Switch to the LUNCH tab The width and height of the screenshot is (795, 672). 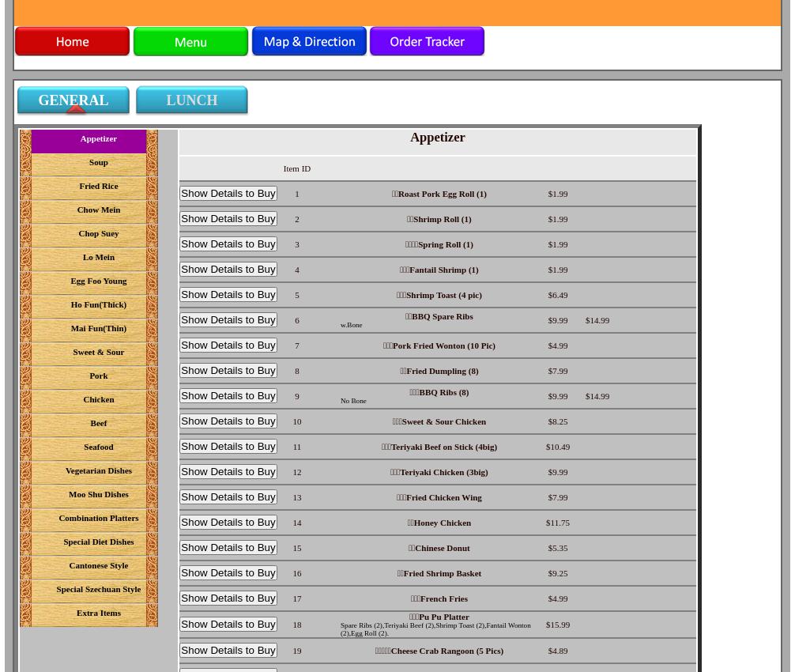(192, 101)
